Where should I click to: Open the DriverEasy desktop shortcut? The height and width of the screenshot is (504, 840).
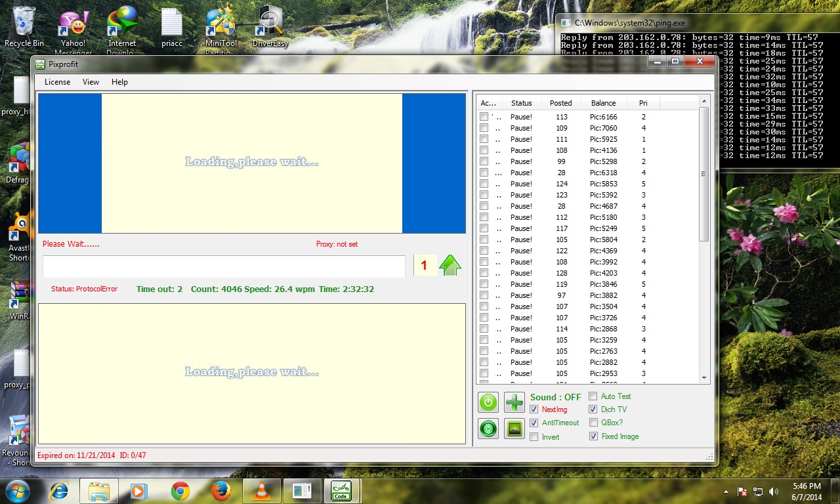click(270, 28)
